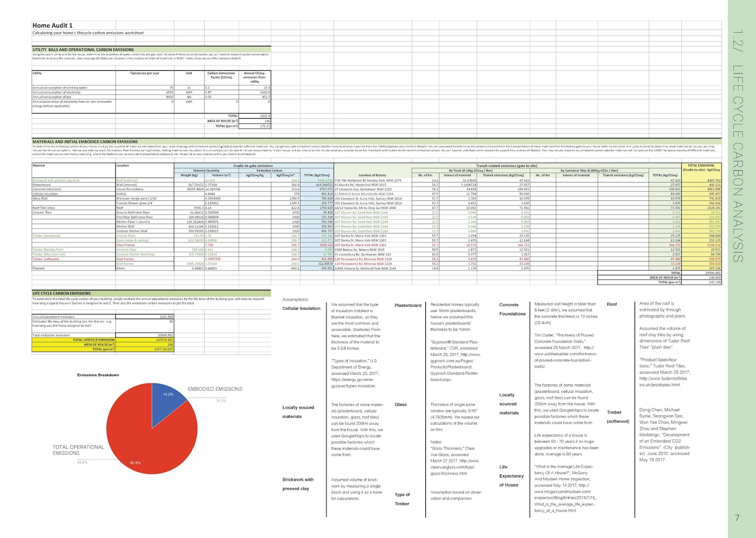This screenshot has width=756, height=538.
Task: Click the Plasterboard material label
Action: 43,184
